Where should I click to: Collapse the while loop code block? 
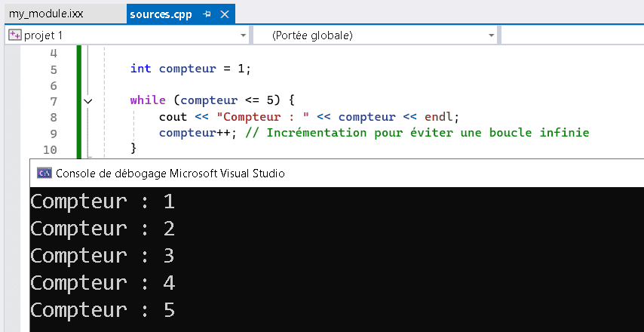88,100
